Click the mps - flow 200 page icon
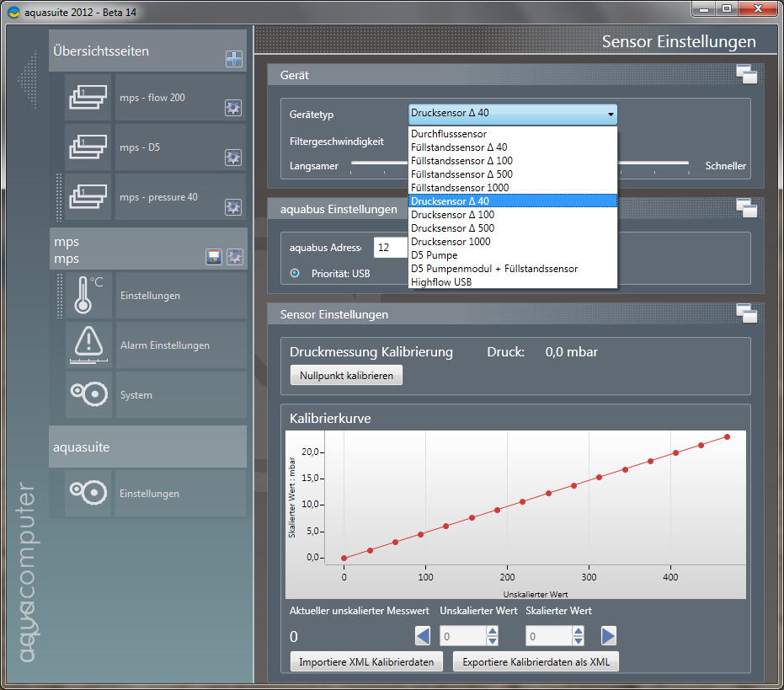The width and height of the screenshot is (784, 690). coord(88,97)
